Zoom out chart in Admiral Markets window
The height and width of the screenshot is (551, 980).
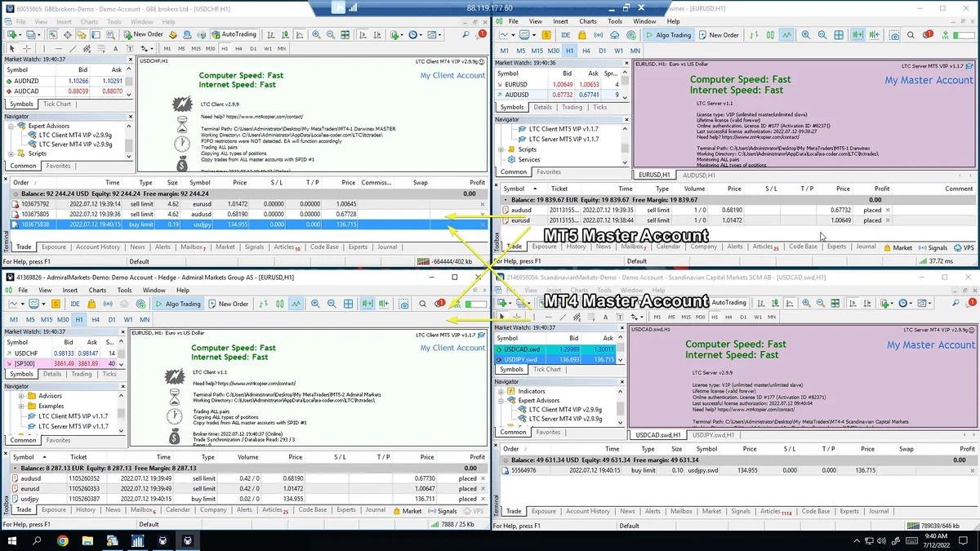[332, 304]
